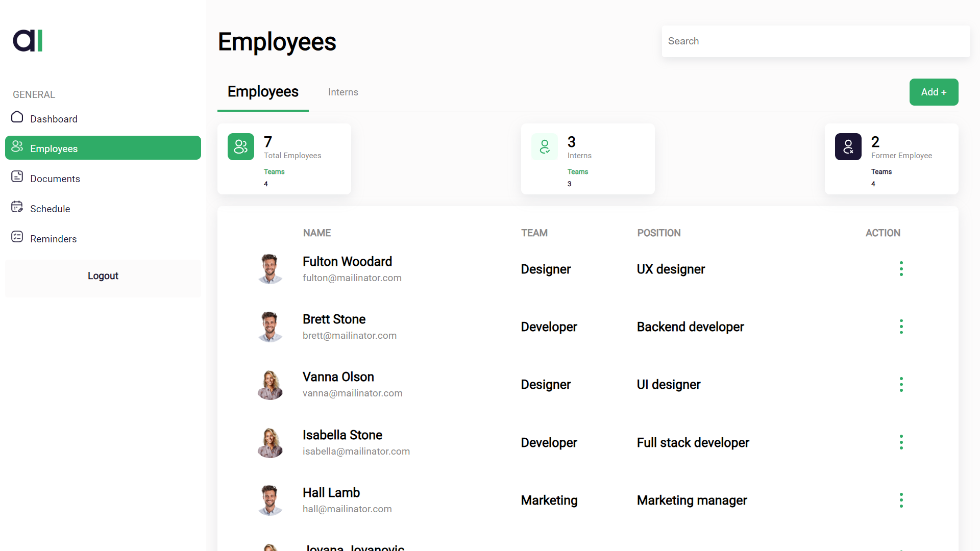This screenshot has width=980, height=551.
Task: Click the green Total Employees icon
Action: click(x=241, y=147)
